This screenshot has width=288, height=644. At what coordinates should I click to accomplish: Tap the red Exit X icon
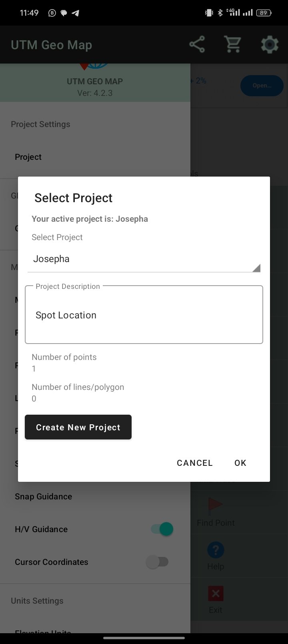click(216, 594)
